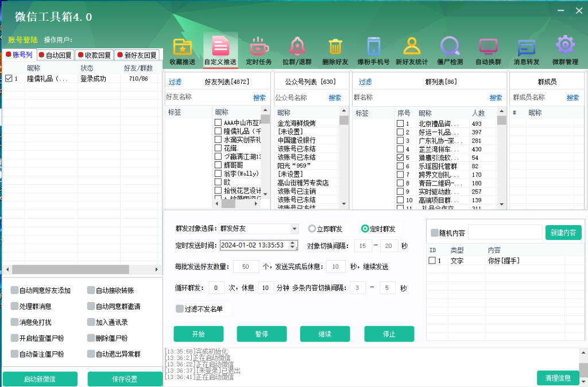This screenshot has height=387, width=588.
Task: Select the 立即群发 radio button
Action: coord(312,229)
